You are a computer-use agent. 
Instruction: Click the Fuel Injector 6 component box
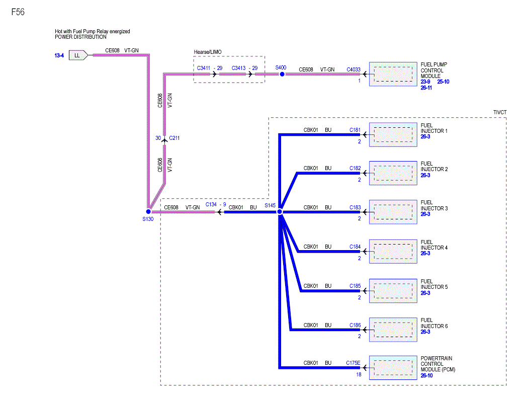(393, 330)
